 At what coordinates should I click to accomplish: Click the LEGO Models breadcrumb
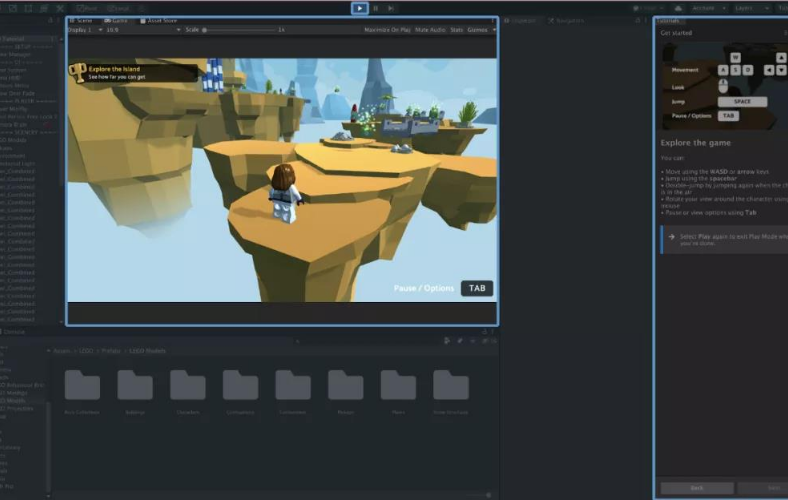[x=147, y=351]
